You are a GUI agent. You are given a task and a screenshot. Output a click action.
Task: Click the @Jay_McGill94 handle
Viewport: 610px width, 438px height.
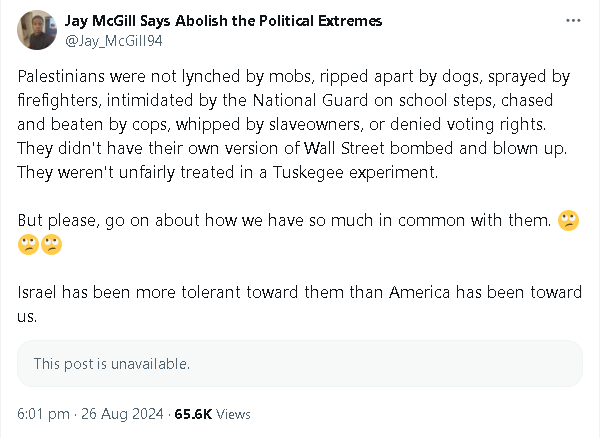coord(114,41)
